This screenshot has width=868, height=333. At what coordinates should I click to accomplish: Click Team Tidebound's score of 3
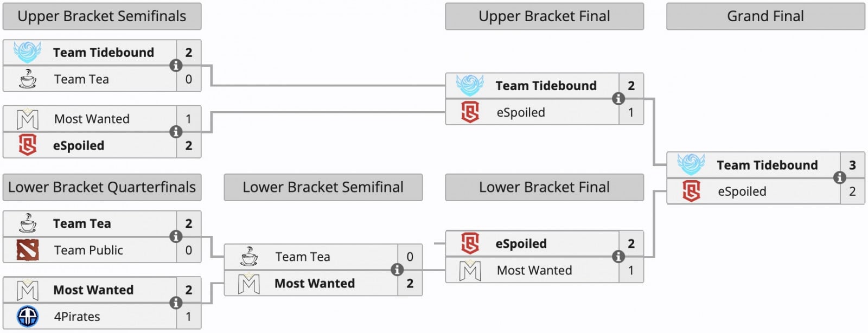coord(852,165)
